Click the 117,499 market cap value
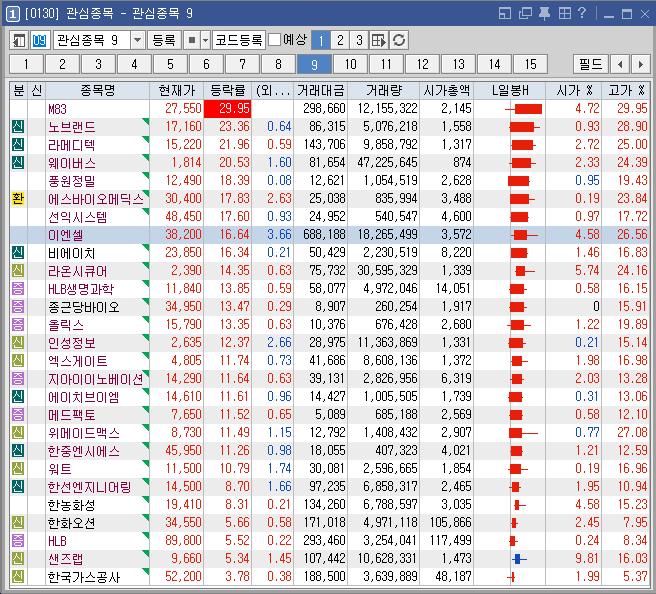Image resolution: width=656 pixels, height=594 pixels. [451, 540]
